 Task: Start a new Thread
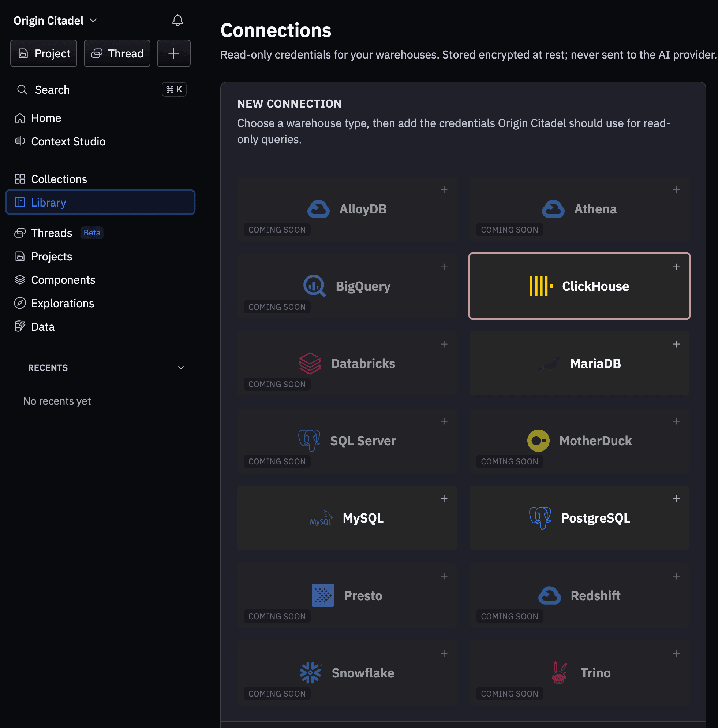(117, 53)
